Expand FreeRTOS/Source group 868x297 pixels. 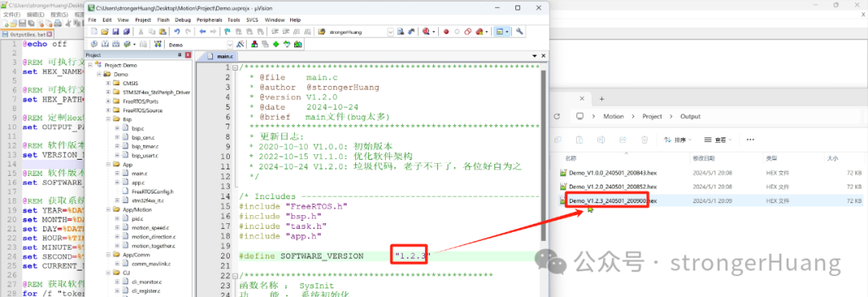[108, 110]
